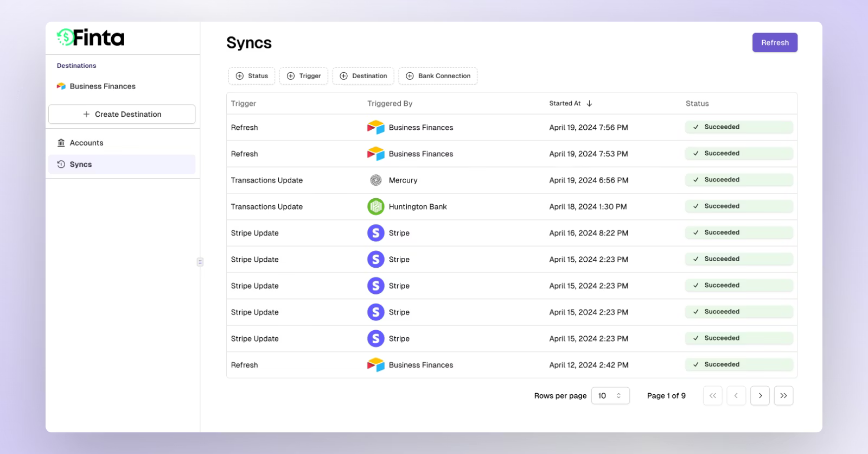Sort by Started At arrow

[589, 103]
